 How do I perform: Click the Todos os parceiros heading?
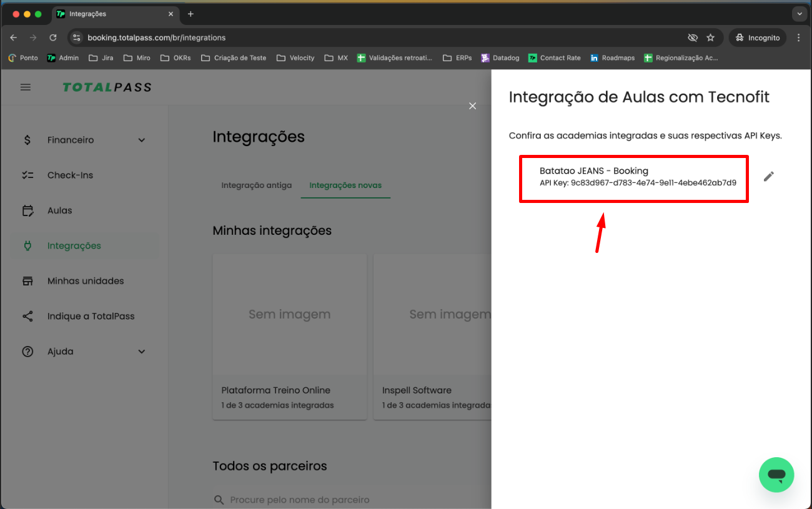click(x=270, y=466)
